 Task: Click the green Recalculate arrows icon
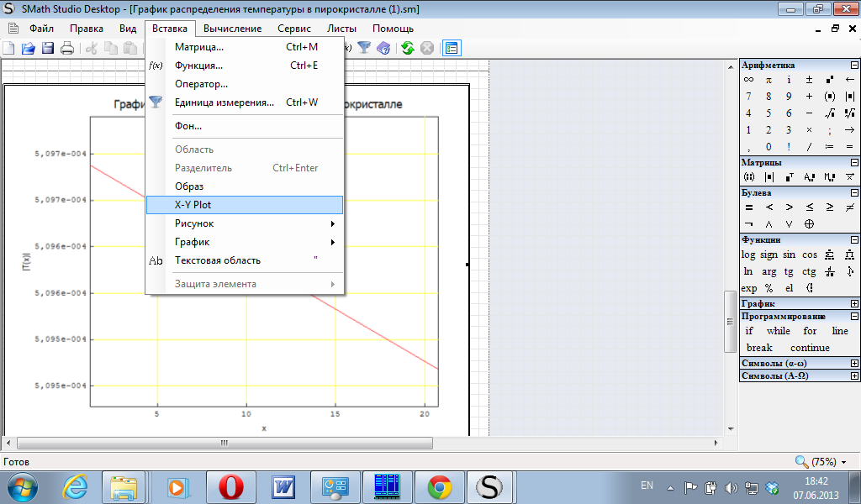(x=408, y=48)
